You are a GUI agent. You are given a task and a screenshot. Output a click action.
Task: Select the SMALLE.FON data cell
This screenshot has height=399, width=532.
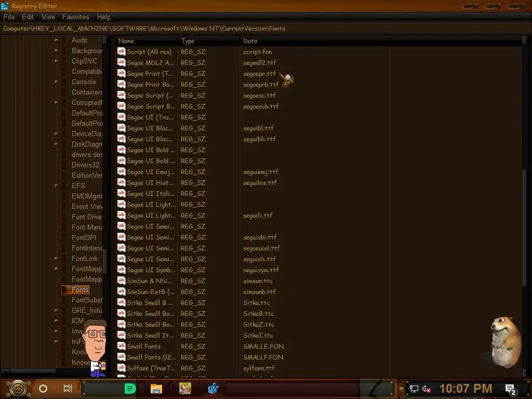tap(263, 347)
